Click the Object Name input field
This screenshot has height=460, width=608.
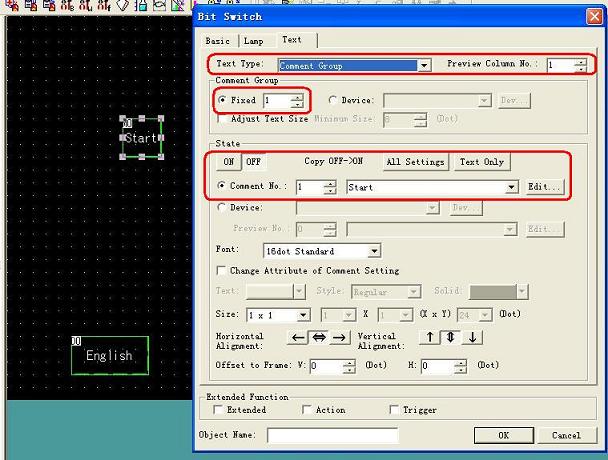(332, 435)
